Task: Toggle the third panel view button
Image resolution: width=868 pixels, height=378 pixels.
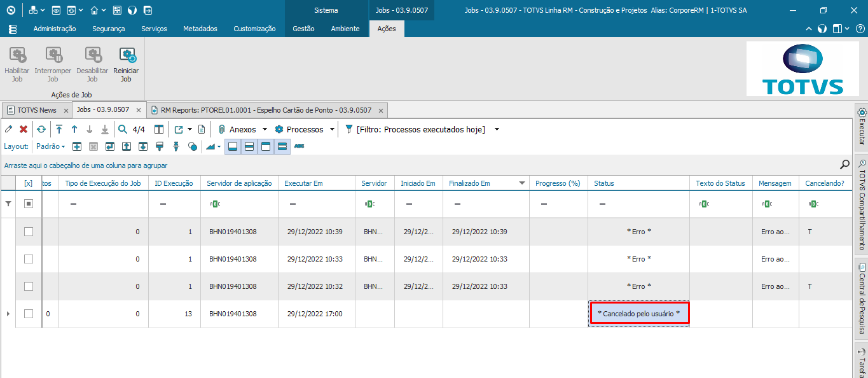Action: coord(266,146)
